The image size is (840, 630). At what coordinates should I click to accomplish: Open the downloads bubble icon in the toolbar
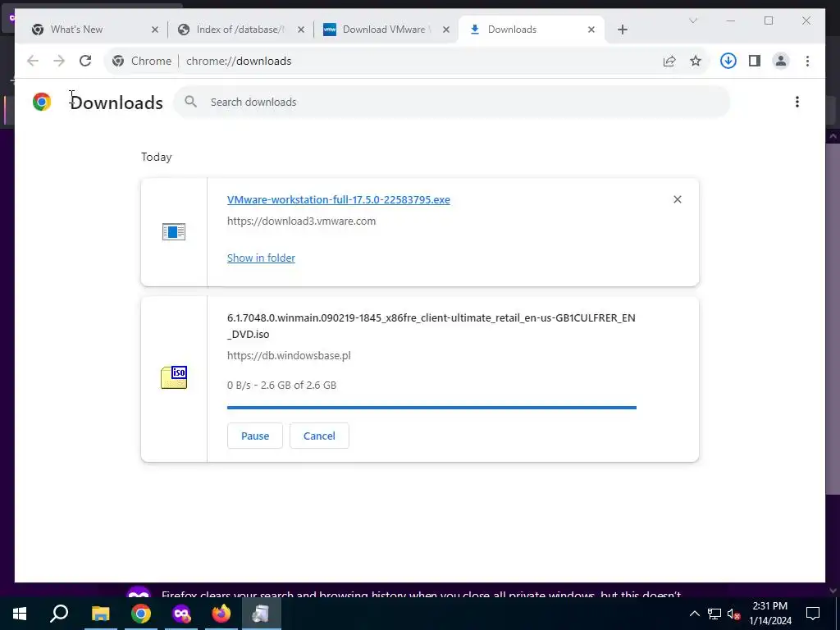(728, 61)
